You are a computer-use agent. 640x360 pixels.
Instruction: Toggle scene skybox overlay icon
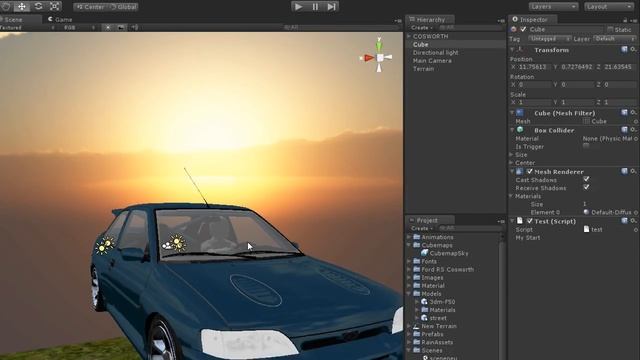[x=121, y=28]
